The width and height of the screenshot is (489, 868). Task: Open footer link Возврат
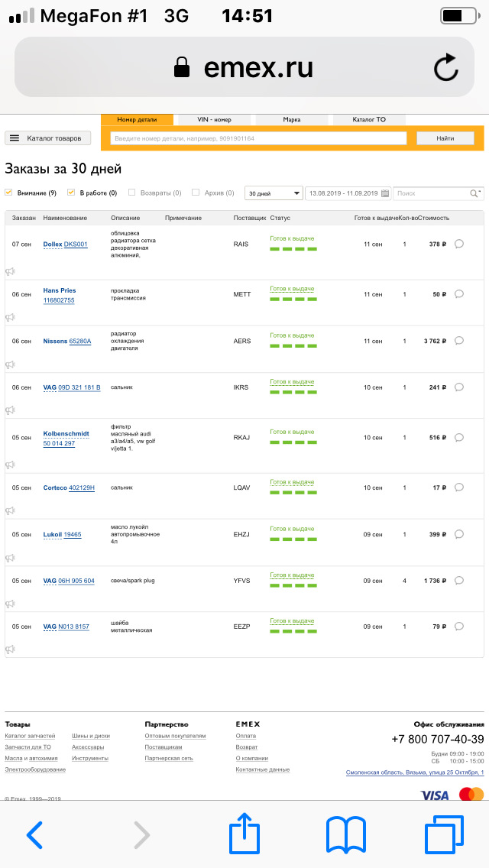(x=247, y=747)
